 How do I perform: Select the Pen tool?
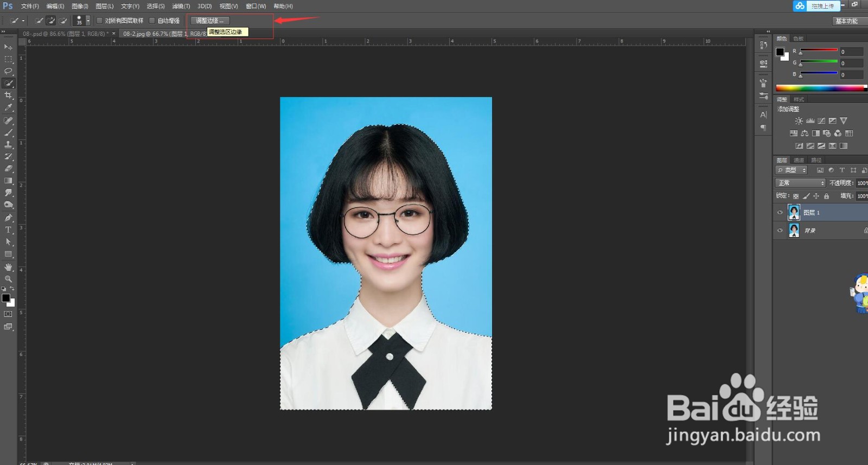(x=8, y=218)
